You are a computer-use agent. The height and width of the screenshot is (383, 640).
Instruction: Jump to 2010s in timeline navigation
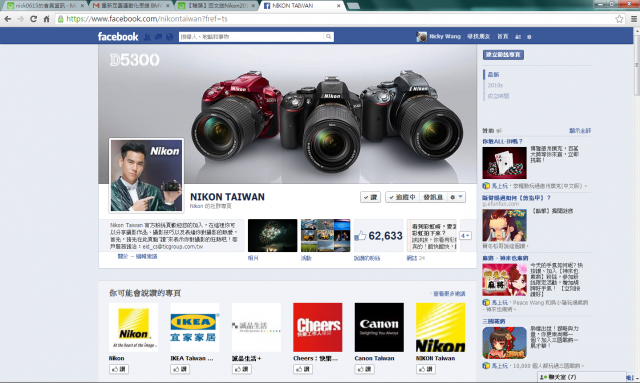pos(495,85)
